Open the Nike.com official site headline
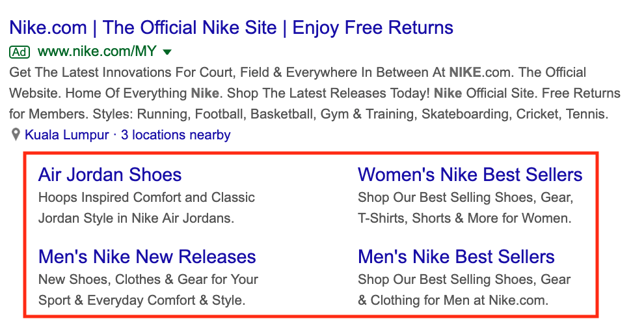Image resolution: width=644 pixels, height=323 pixels. (231, 27)
